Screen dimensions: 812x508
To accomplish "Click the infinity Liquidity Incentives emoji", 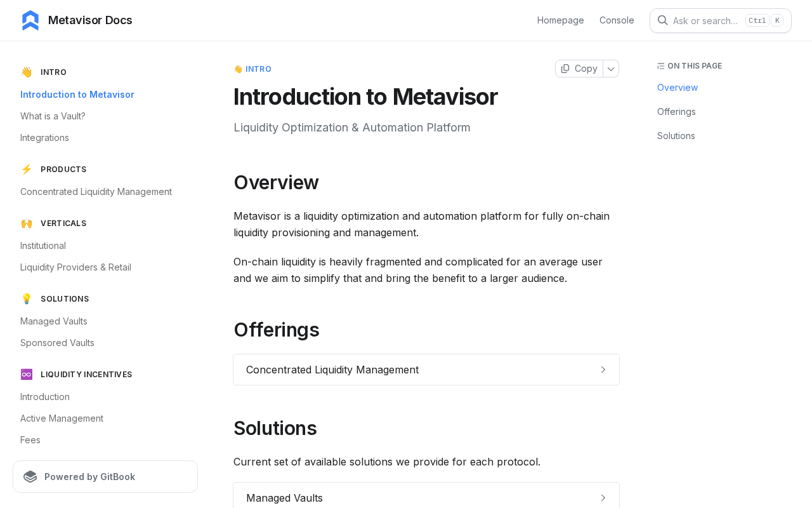I will pos(27,375).
